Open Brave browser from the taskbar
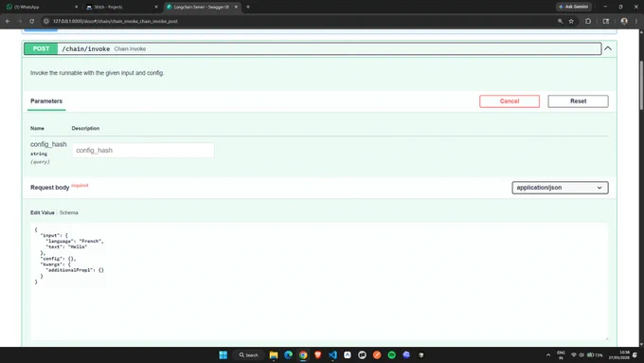The width and height of the screenshot is (644, 363). (x=318, y=354)
